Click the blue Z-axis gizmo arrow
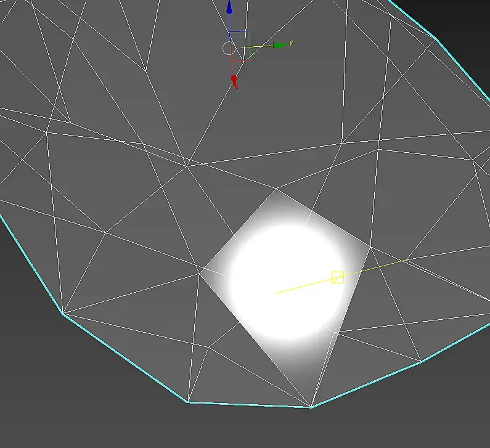The height and width of the screenshot is (448, 490). [229, 7]
